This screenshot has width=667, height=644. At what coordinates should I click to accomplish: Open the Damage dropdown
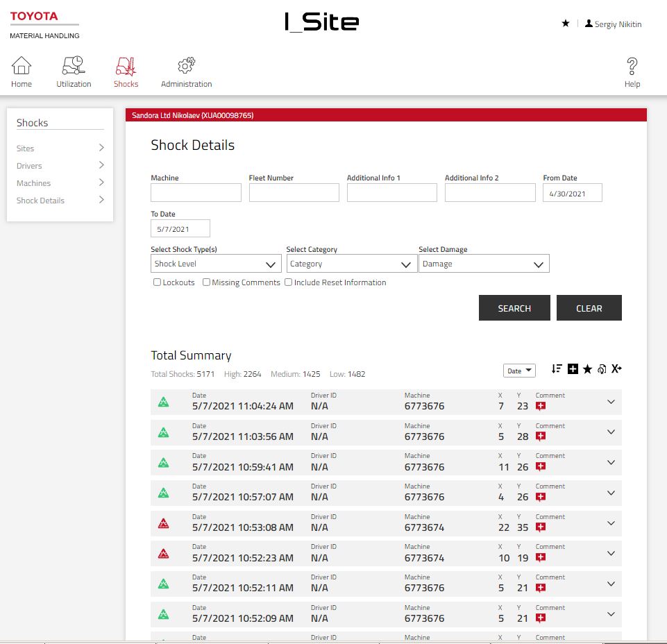point(484,264)
